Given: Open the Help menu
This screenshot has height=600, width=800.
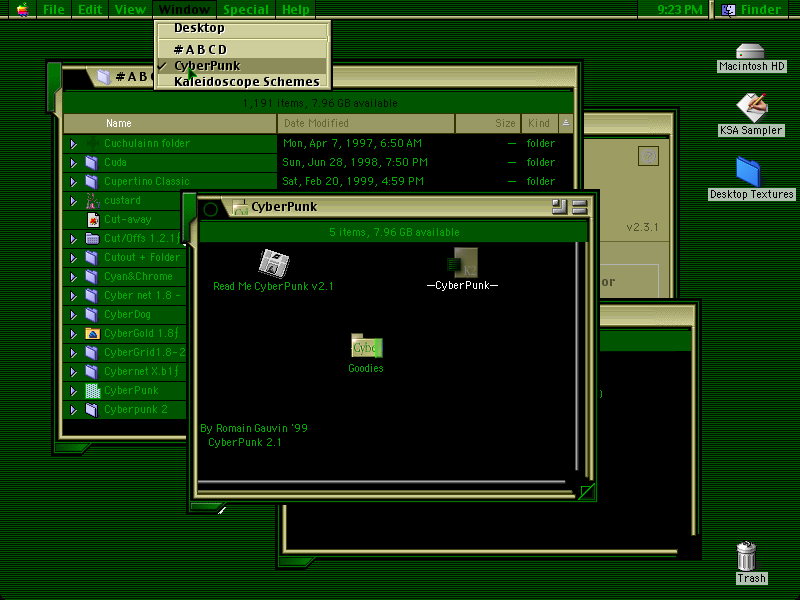Looking at the screenshot, I should click(x=296, y=9).
